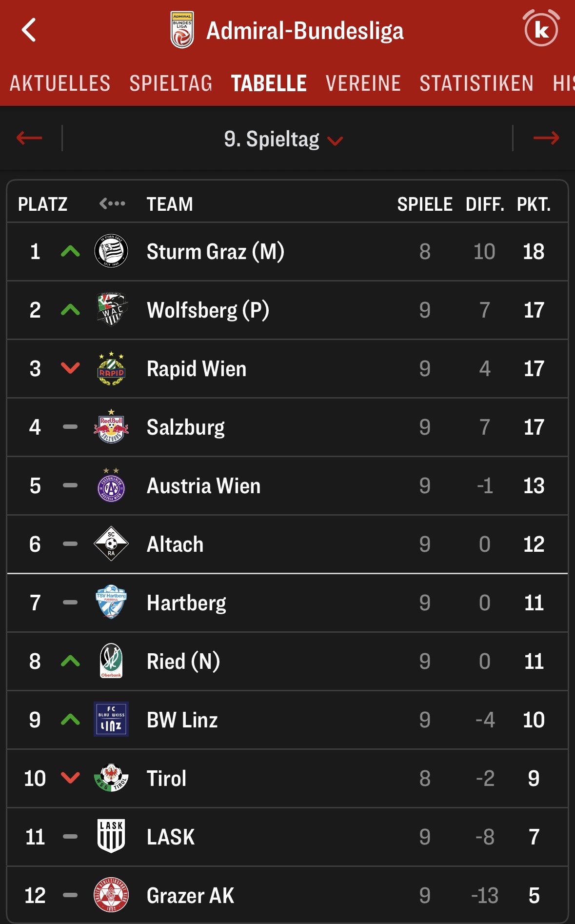Tap the Red Bull Salzburg crest
The image size is (575, 924).
[x=111, y=427]
